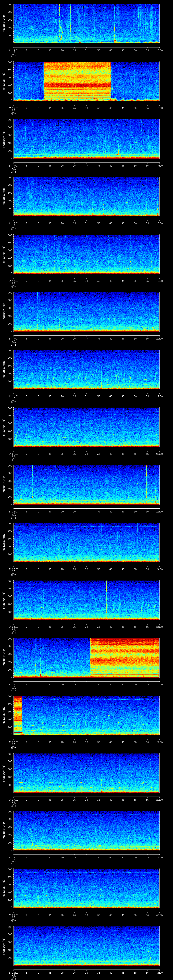Viewport: 173px width, 980px height.
Task: Click the 21:18:00 start time label
Action: [x=13, y=281]
